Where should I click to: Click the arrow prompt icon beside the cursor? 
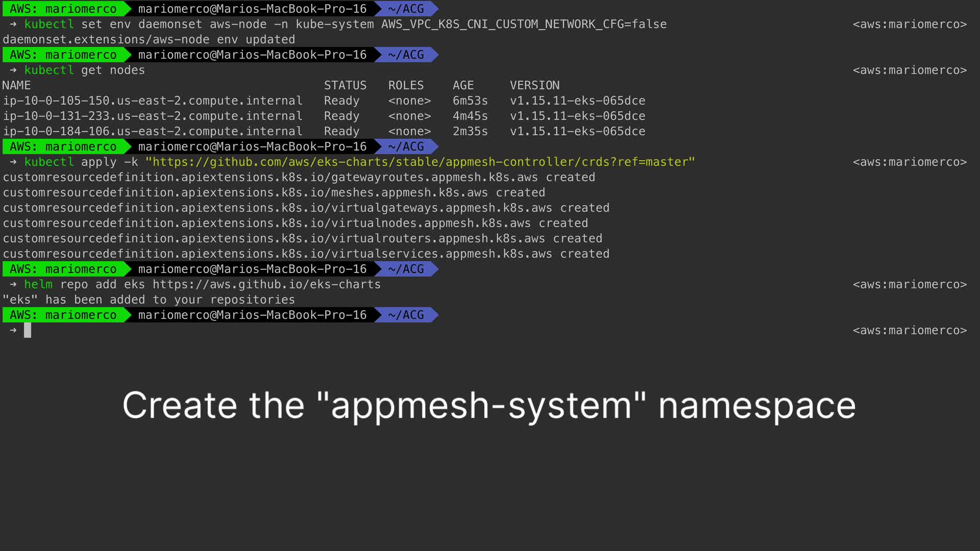[x=13, y=331]
